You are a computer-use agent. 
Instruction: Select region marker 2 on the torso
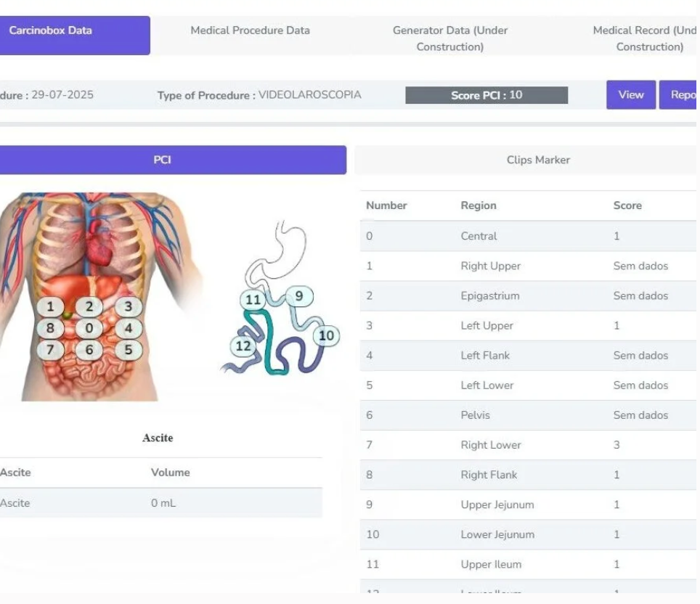89,307
